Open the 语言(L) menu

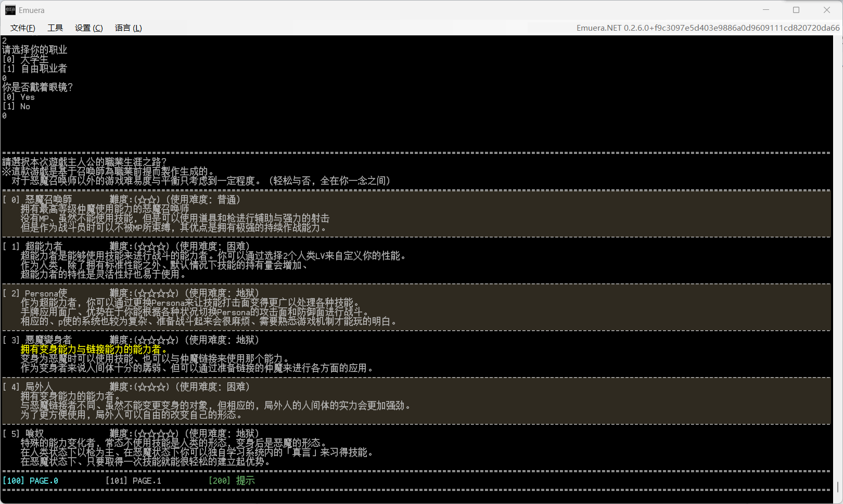(129, 28)
